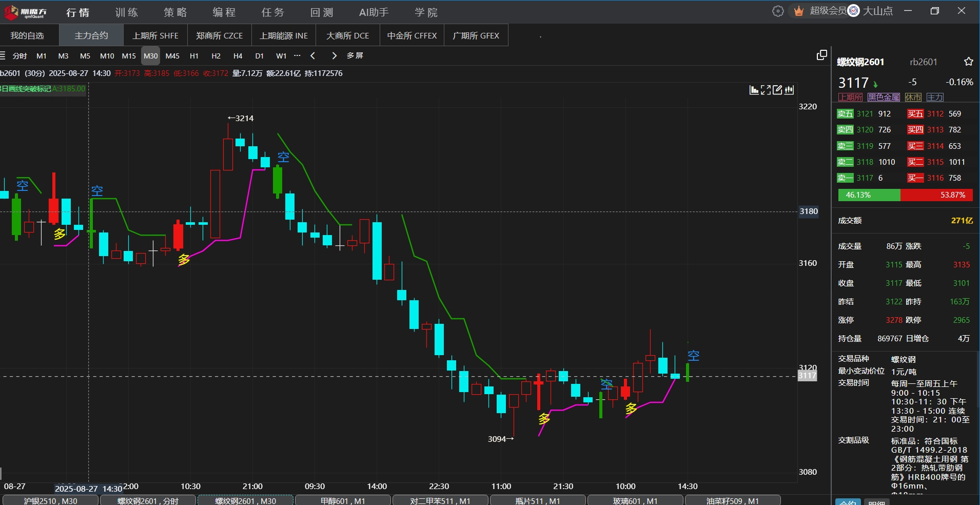
Task: Click the 大山点 user avatar
Action: [x=854, y=11]
